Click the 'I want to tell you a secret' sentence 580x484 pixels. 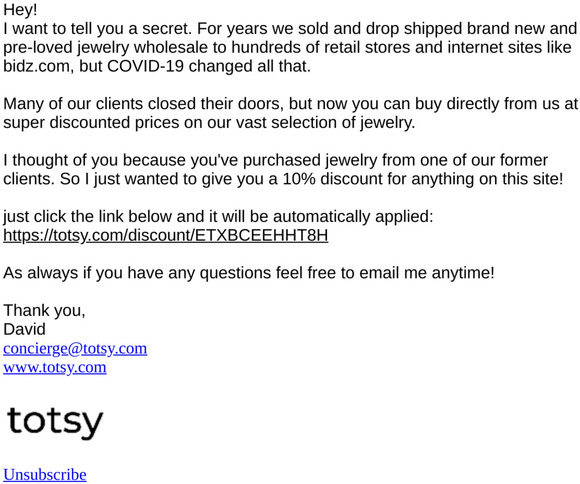[98, 28]
